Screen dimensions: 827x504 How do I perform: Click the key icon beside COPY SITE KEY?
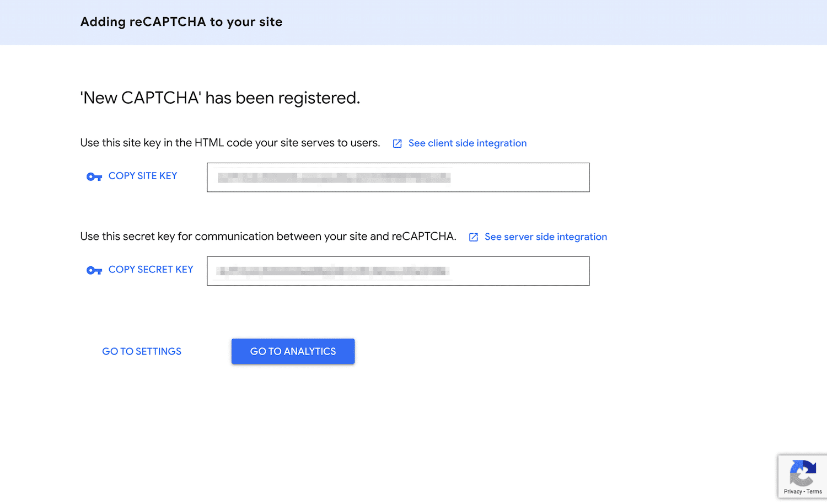coord(94,176)
